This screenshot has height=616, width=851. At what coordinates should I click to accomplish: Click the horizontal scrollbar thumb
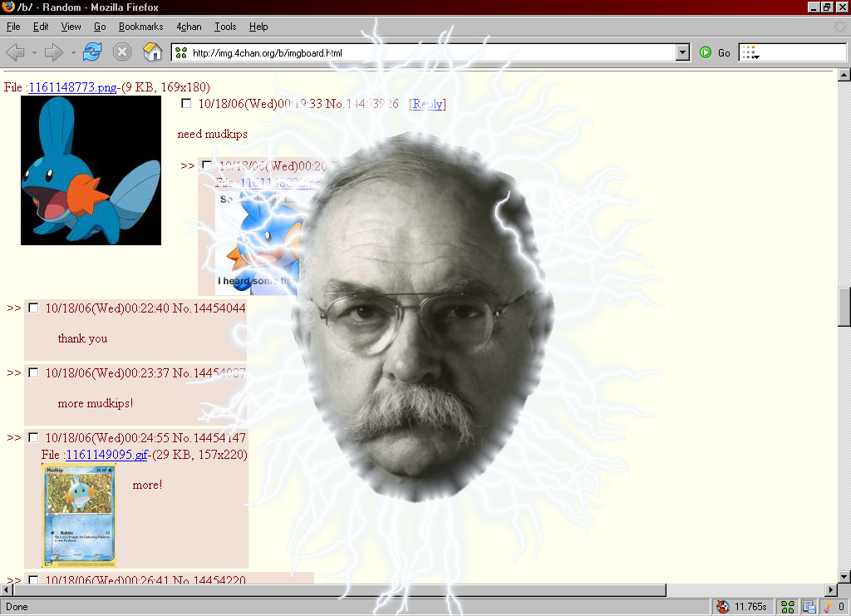(339, 589)
